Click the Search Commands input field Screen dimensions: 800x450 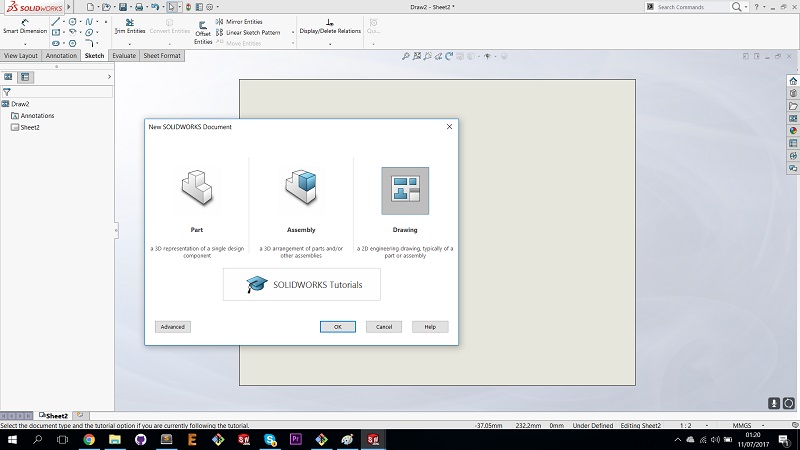coord(691,7)
